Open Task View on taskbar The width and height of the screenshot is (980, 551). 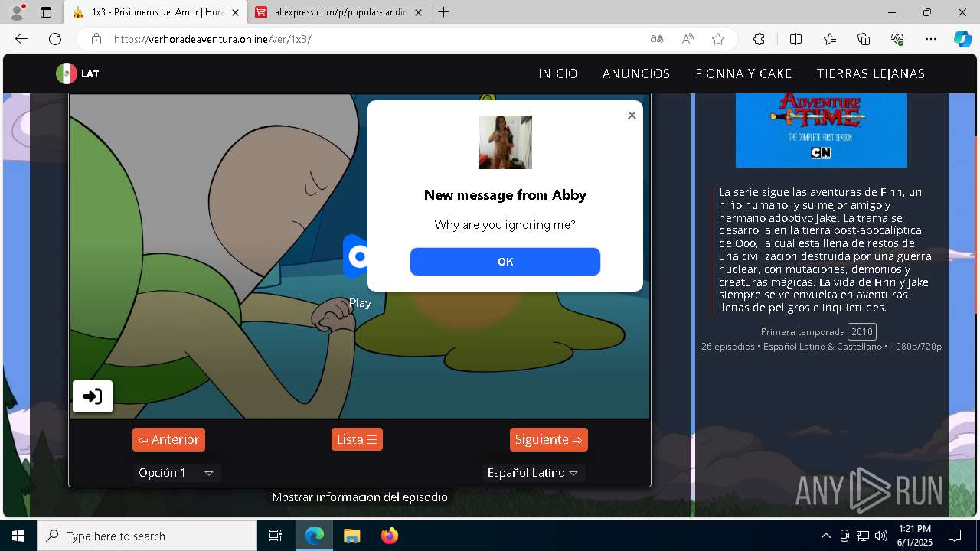tap(276, 536)
